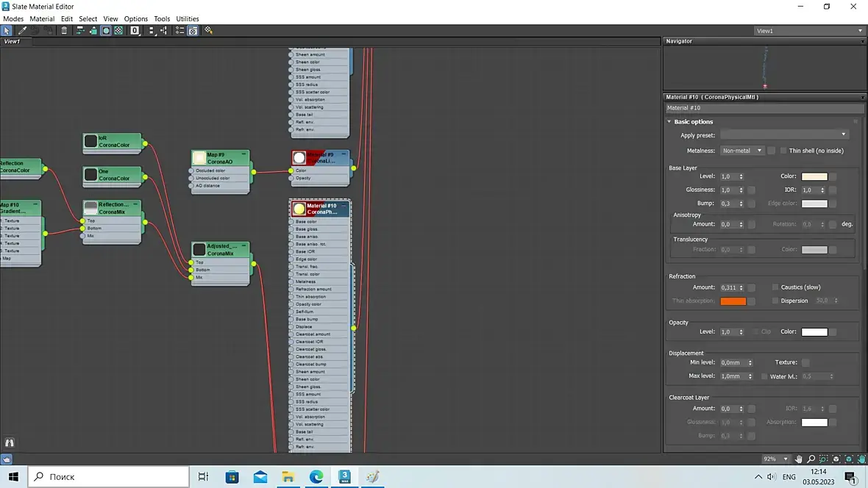Click the Material #10 node preview thumbnail
Viewport: 868px width, 488px height.
point(299,209)
